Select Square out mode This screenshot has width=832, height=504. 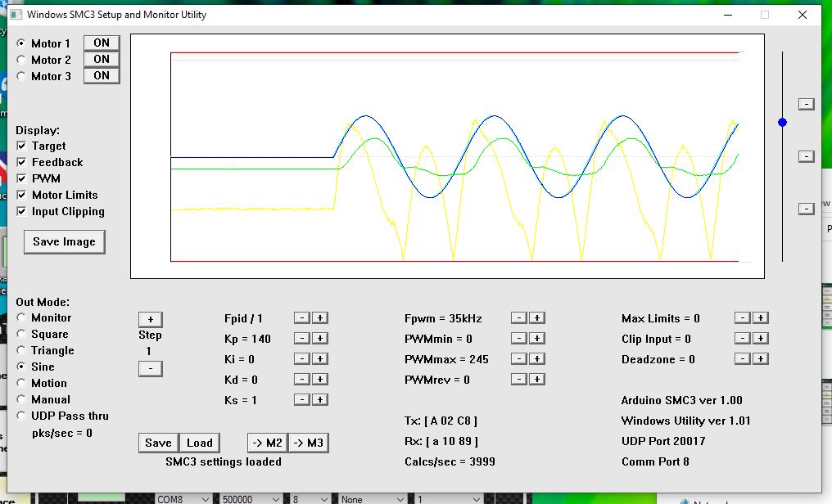click(21, 334)
